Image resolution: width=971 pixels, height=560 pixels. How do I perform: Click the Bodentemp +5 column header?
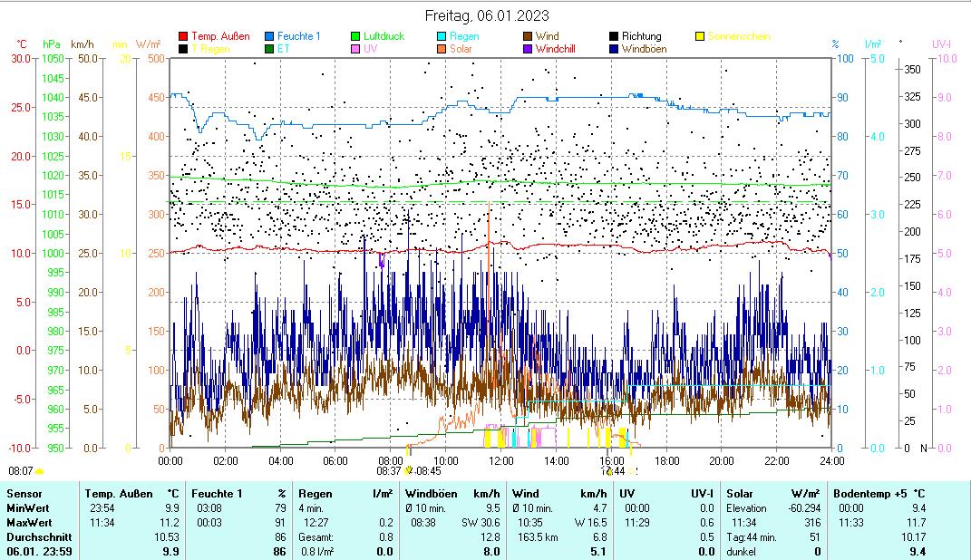(864, 494)
